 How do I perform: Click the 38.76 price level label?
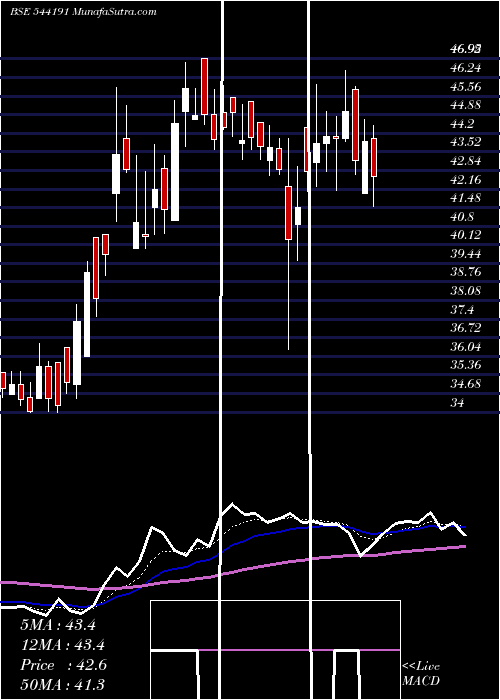(466, 272)
